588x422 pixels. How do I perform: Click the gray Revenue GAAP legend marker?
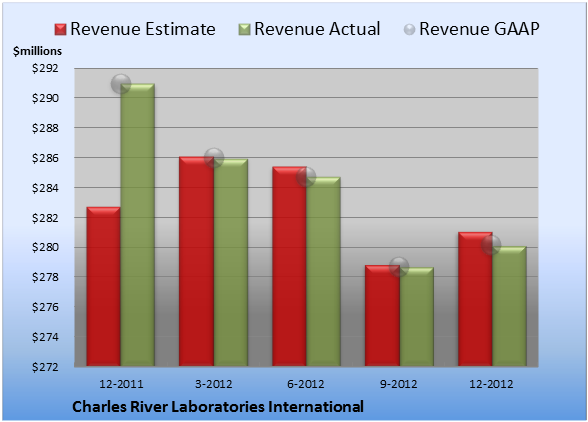point(410,30)
